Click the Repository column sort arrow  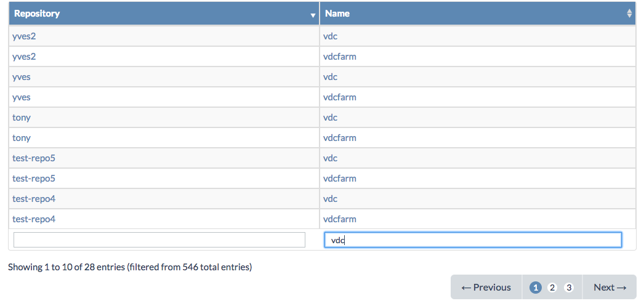point(313,14)
